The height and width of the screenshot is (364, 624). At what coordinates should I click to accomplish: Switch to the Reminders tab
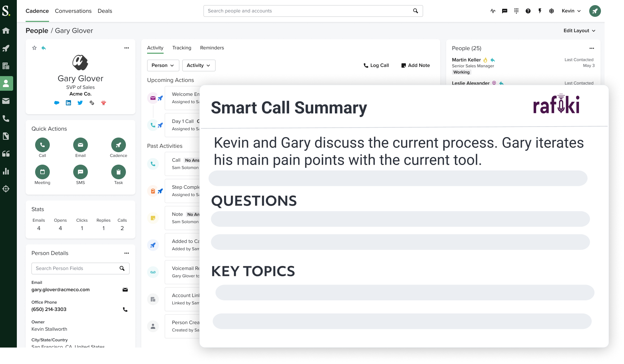click(x=212, y=48)
